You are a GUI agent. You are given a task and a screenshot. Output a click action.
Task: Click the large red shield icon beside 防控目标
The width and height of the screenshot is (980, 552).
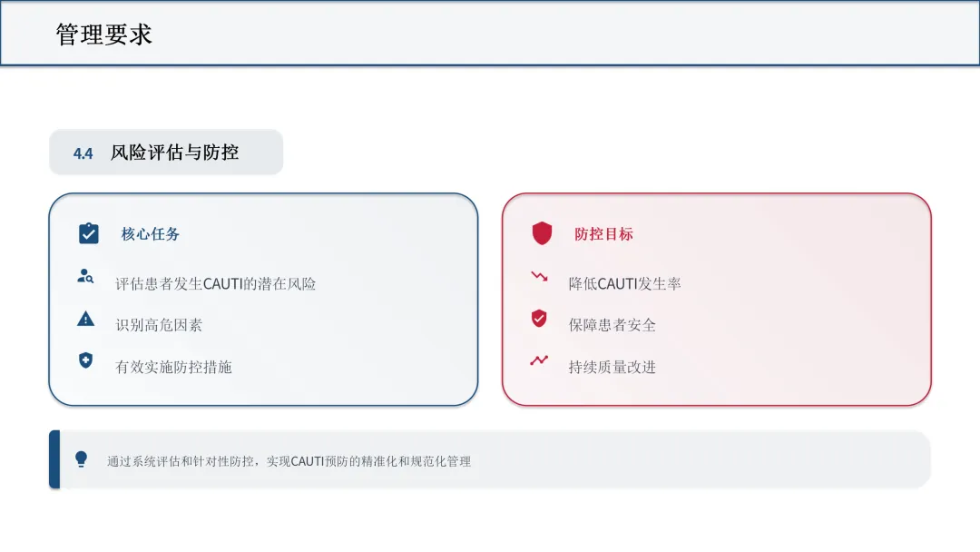point(542,233)
